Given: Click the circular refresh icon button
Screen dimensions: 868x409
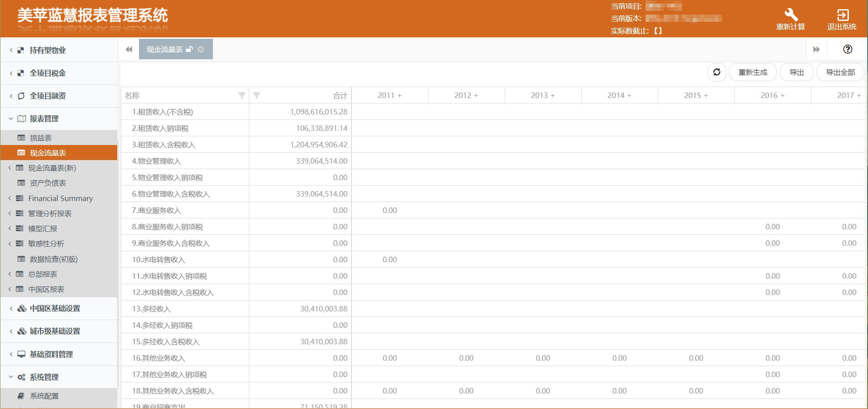Looking at the screenshot, I should pos(717,72).
